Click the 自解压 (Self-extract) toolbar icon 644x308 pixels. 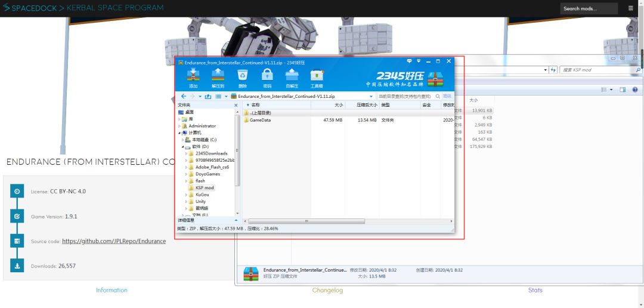292,75
